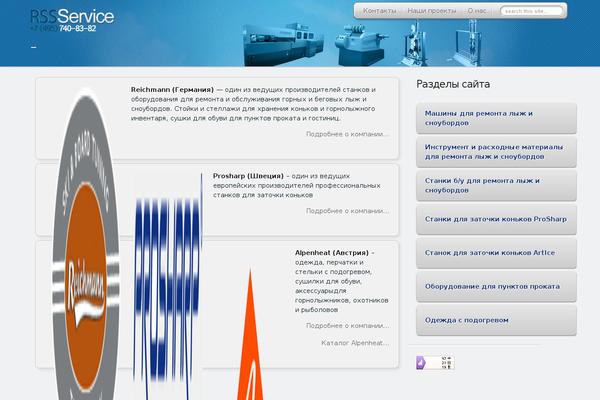Viewport: 600px width, 400px height.
Task: Click the blue Prosharp logo image
Action: [168, 287]
